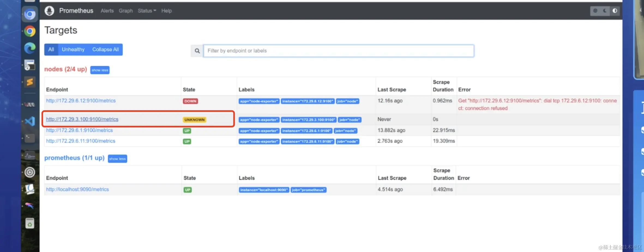
Task: Click the Targets page heading
Action: click(61, 30)
